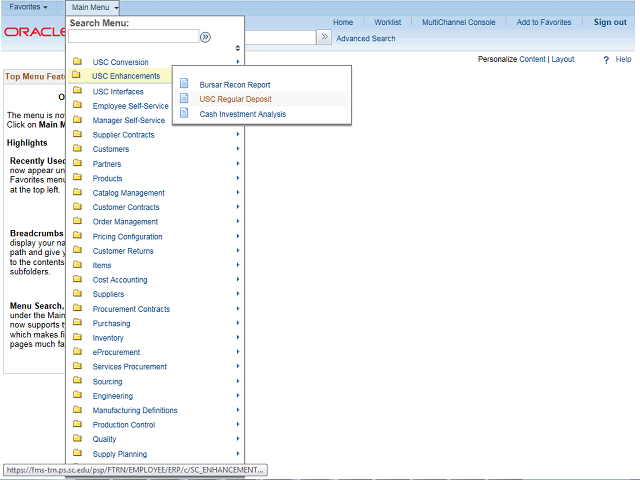Click the Help link text

[623, 60]
